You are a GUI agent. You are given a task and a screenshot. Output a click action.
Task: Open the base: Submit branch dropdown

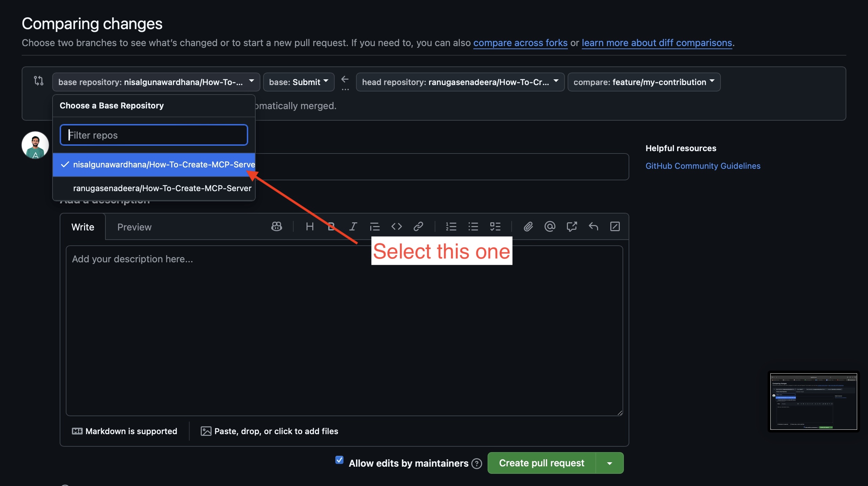coord(298,82)
